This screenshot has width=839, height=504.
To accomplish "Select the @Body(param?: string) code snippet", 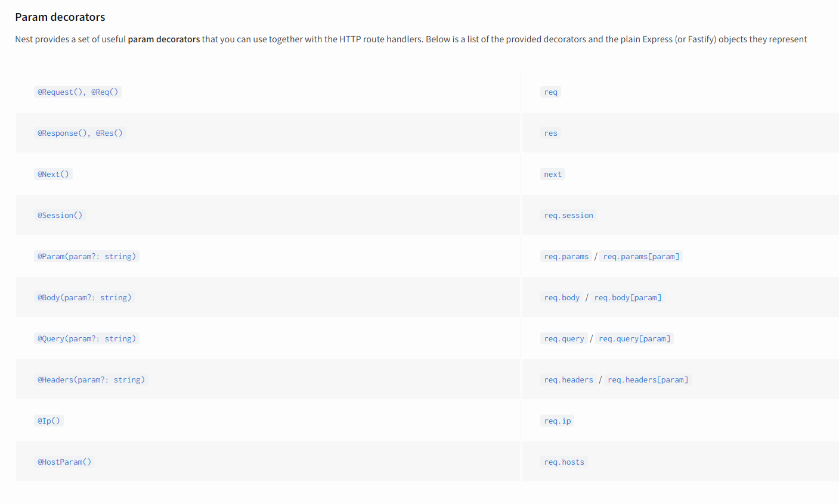I will (84, 297).
